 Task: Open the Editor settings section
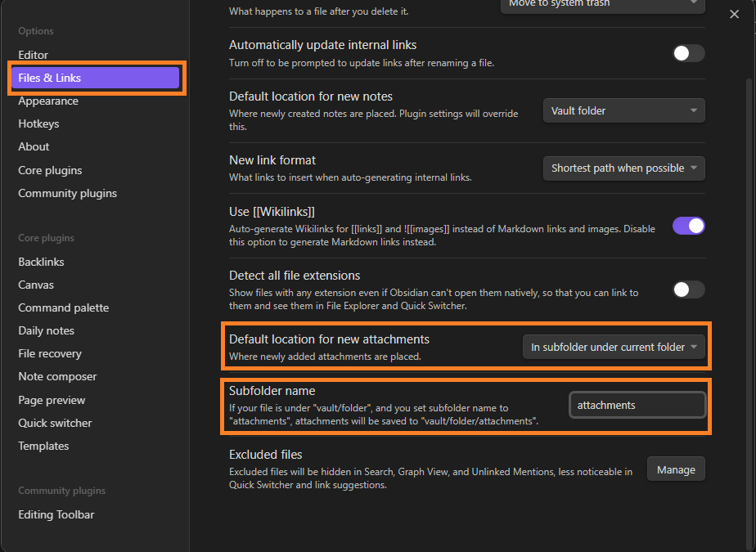[34, 55]
